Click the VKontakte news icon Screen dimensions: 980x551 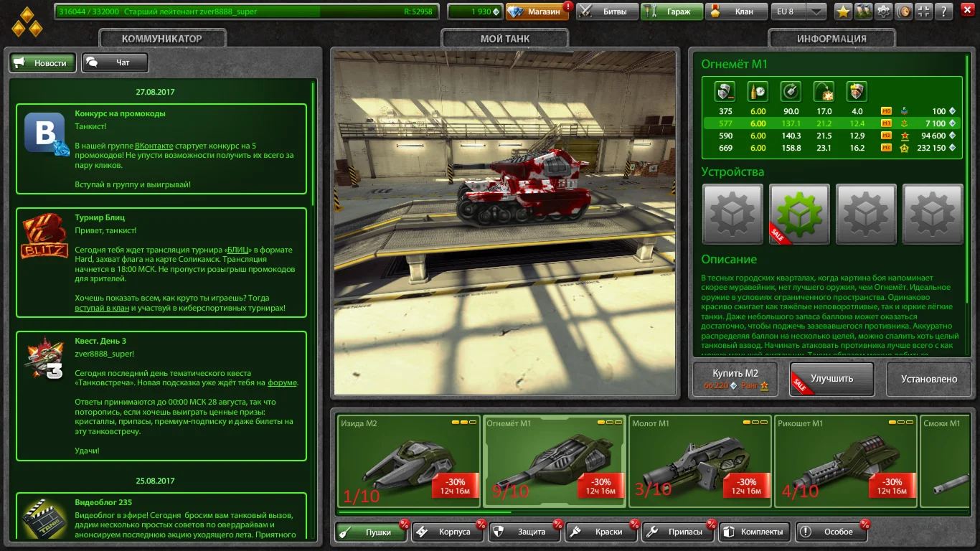pos(47,134)
